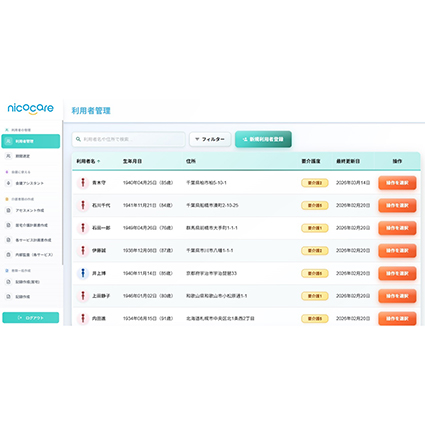Click the 各サービス計画書作成 document icon
Image resolution: width=425 pixels, height=425 pixels.
coord(9,240)
